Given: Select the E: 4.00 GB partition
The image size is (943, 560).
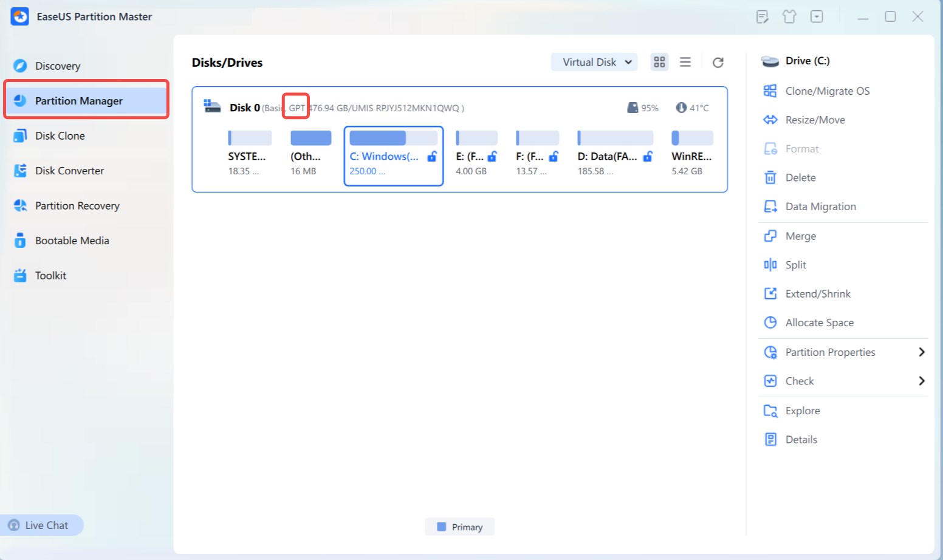Looking at the screenshot, I should (x=477, y=155).
